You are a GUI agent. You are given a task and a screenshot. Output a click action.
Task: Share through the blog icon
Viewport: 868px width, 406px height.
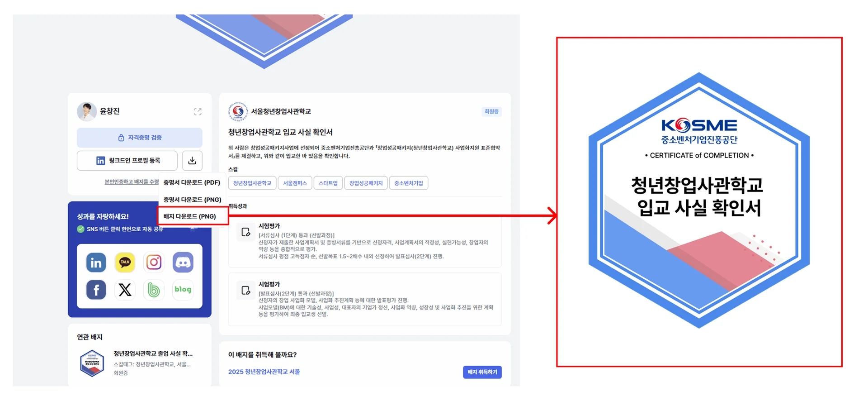(183, 290)
